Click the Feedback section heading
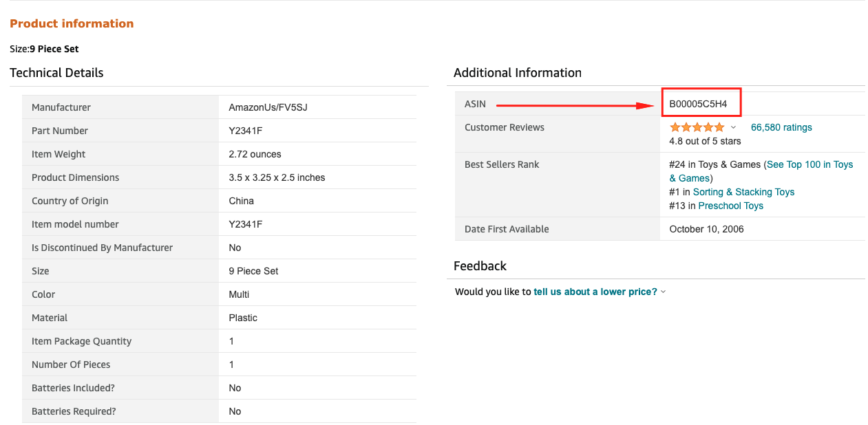 [479, 266]
